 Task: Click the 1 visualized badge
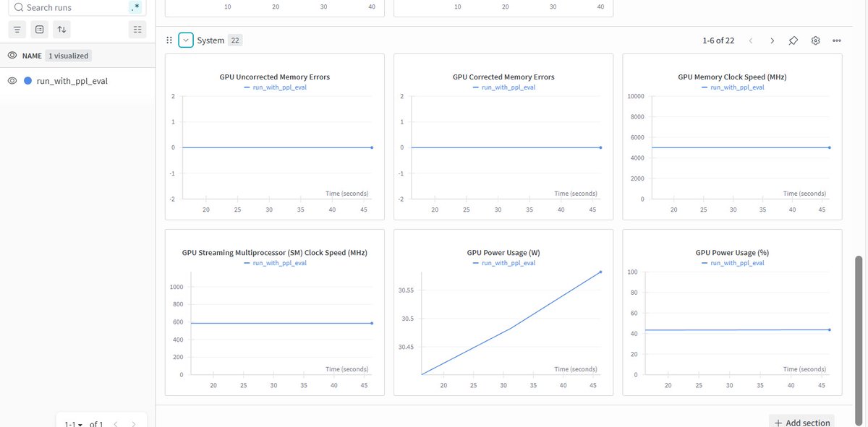[x=69, y=56]
